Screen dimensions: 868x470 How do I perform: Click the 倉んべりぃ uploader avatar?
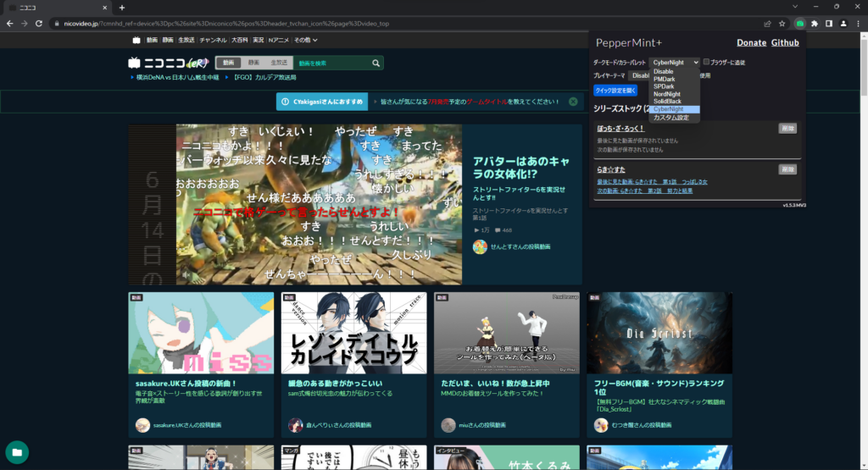click(x=296, y=424)
